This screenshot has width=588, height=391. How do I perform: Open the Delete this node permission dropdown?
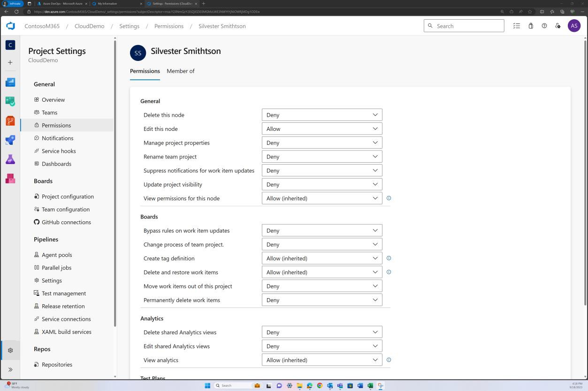point(321,114)
